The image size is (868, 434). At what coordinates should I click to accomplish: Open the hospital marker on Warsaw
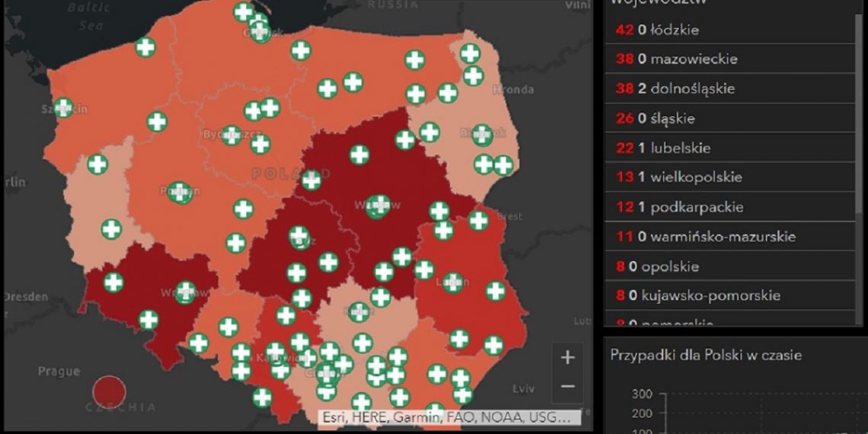378,206
